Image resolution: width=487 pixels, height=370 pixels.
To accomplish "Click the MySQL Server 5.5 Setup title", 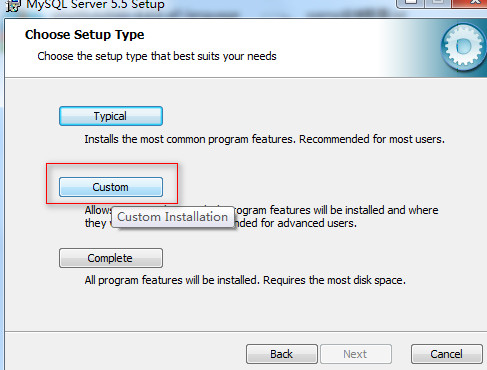I will (x=95, y=5).
